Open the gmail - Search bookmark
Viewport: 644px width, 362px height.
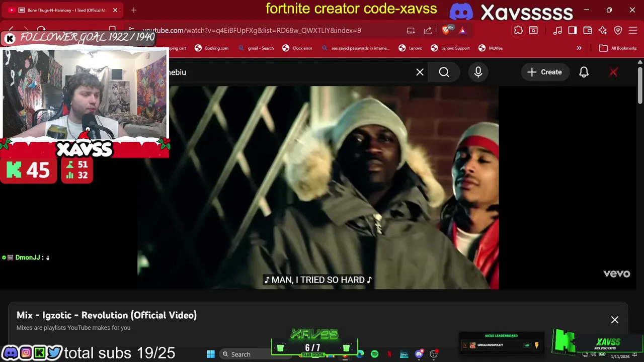tap(256, 48)
